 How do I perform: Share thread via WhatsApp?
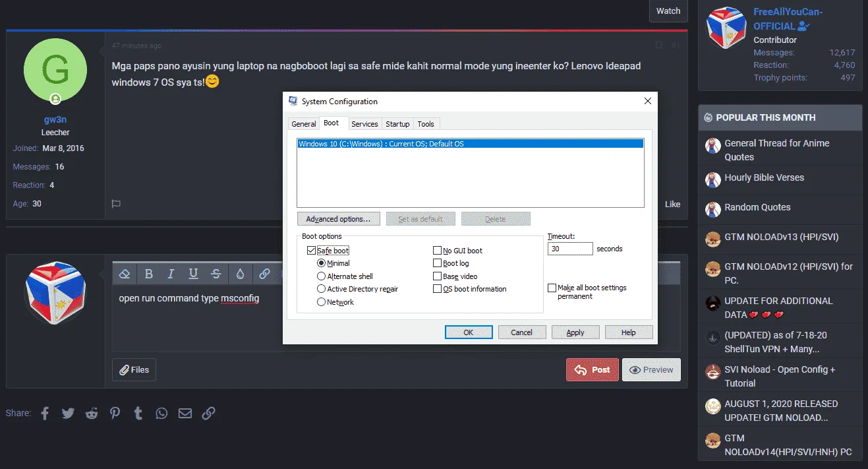[x=161, y=413]
